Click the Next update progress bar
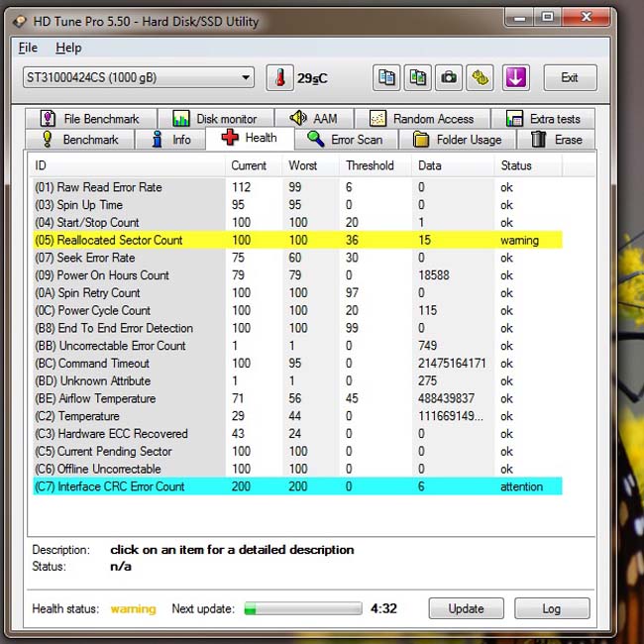Image resolution: width=644 pixels, height=644 pixels. (x=303, y=608)
